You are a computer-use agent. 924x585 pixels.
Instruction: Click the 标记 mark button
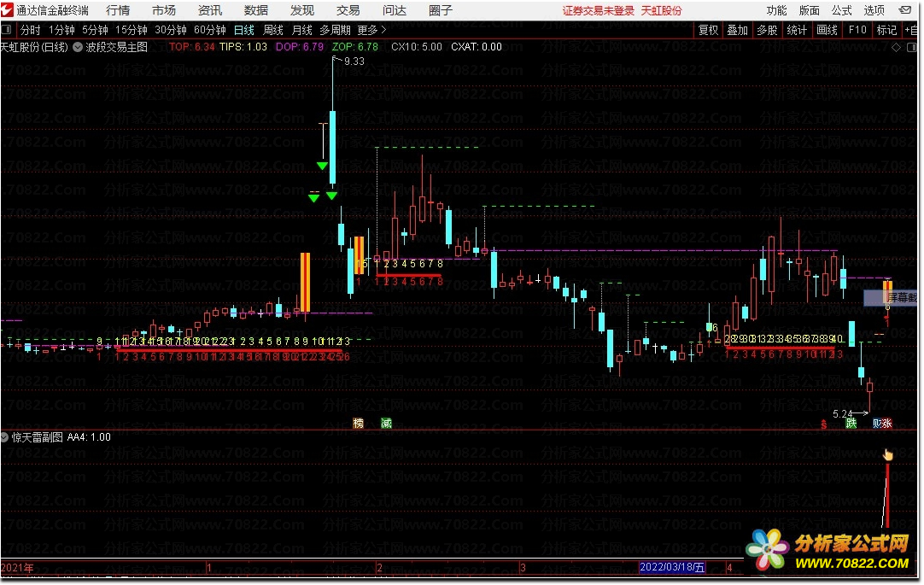[886, 29]
